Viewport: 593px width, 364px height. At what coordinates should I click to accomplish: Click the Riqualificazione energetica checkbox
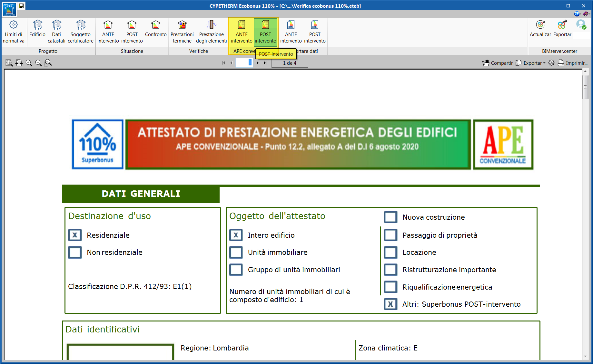pos(390,287)
